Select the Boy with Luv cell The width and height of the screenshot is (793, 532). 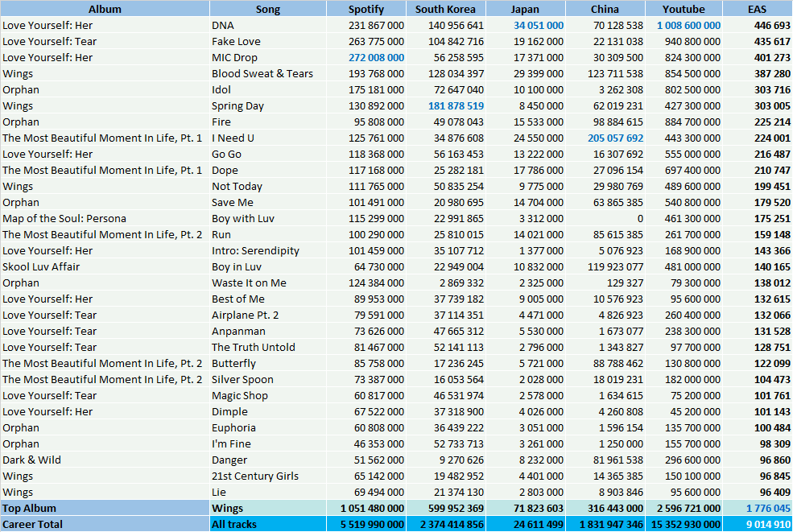267,218
